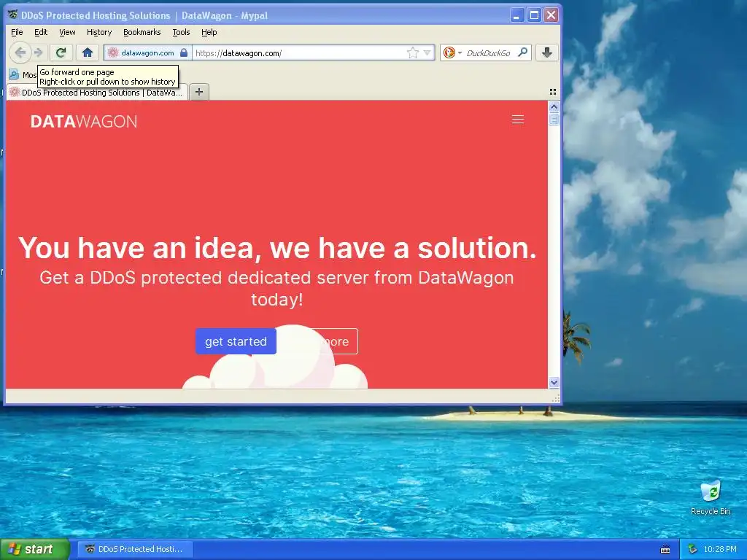Select the Recycle Bin desktop icon

[711, 497]
